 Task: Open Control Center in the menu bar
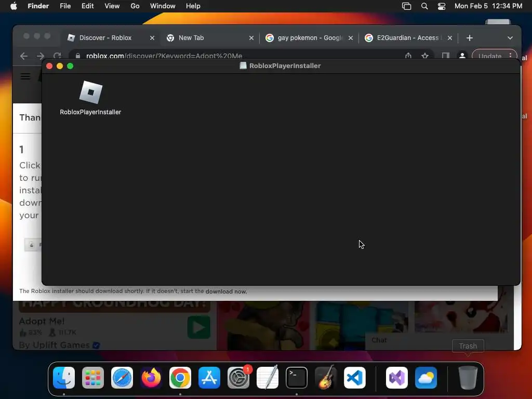[x=442, y=6]
